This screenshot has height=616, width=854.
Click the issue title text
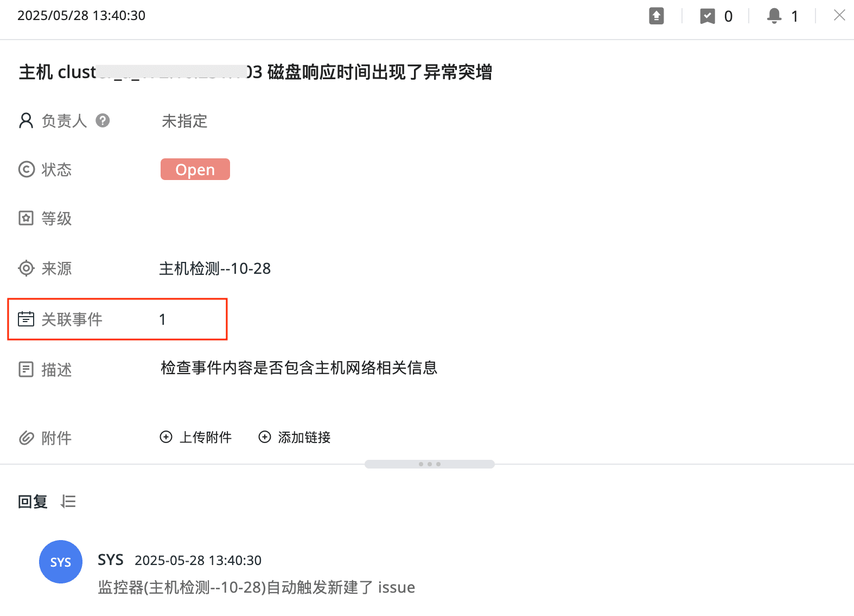(255, 72)
